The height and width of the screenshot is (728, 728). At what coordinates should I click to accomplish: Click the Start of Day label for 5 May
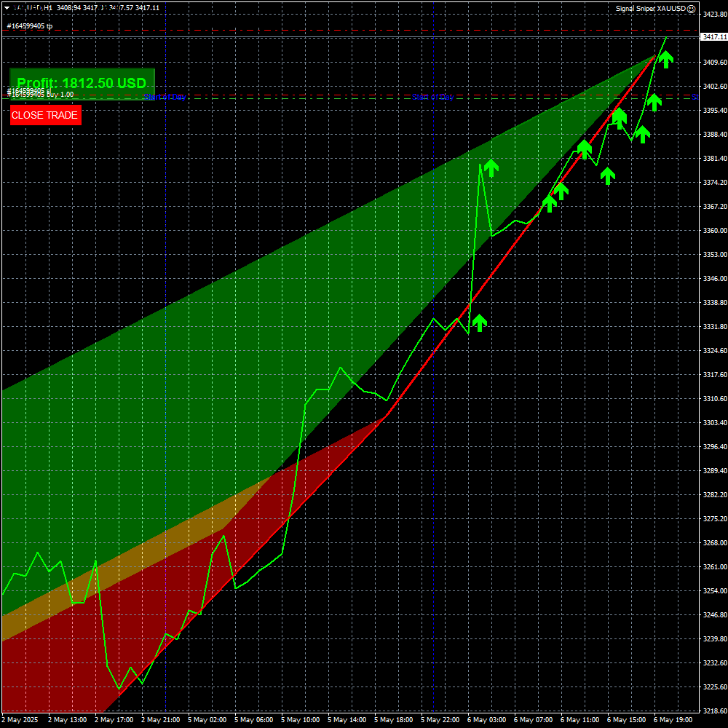point(165,97)
